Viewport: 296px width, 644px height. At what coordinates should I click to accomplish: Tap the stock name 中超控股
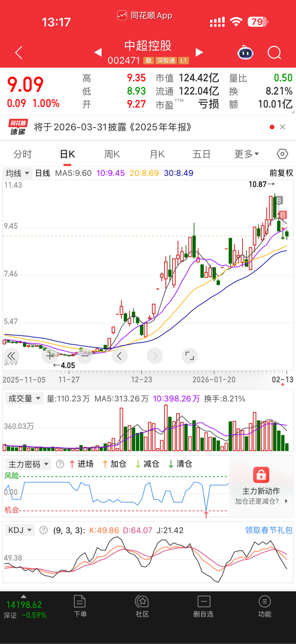[148, 46]
